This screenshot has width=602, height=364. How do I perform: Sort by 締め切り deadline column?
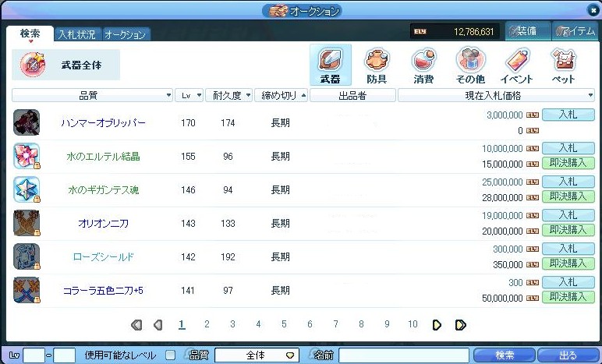281,95
